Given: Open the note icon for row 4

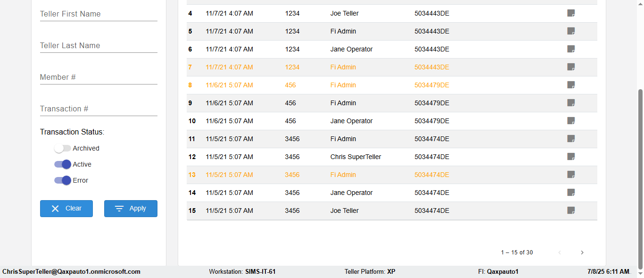Looking at the screenshot, I should tap(571, 13).
